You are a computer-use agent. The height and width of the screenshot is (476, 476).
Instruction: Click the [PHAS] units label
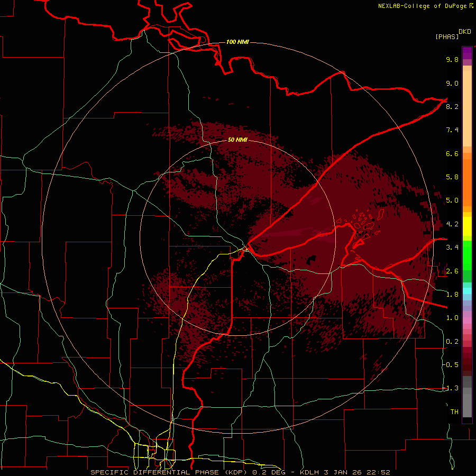pos(447,37)
